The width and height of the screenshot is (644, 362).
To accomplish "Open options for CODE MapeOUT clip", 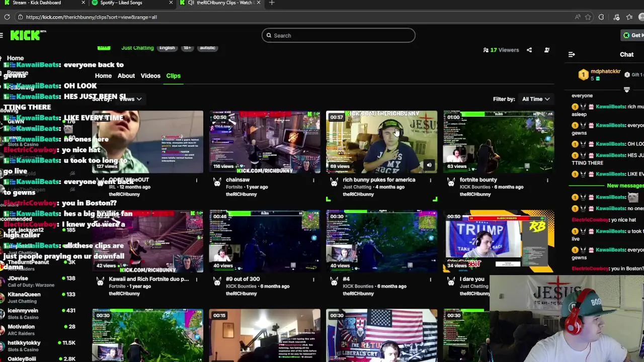I will point(197,180).
